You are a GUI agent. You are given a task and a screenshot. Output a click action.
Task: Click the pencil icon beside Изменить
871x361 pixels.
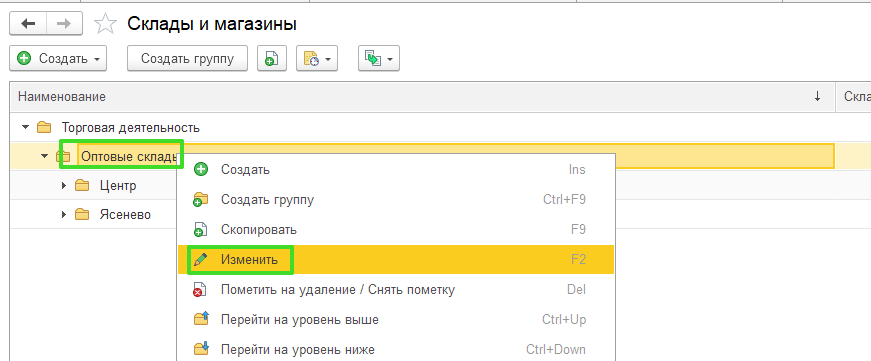point(201,259)
